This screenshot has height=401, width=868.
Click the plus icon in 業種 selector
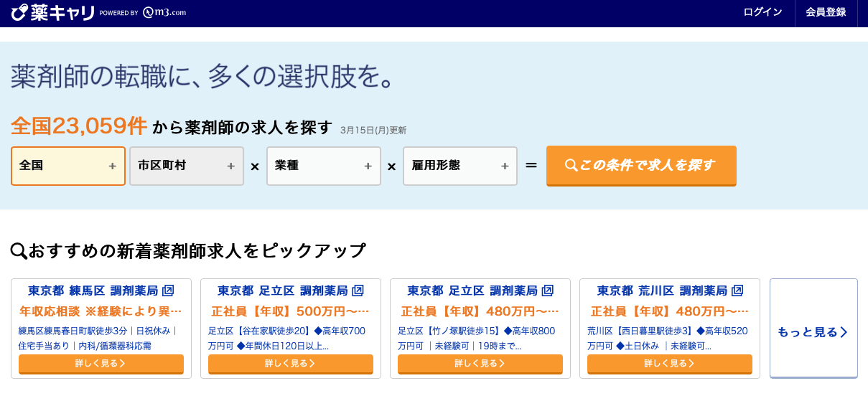368,166
